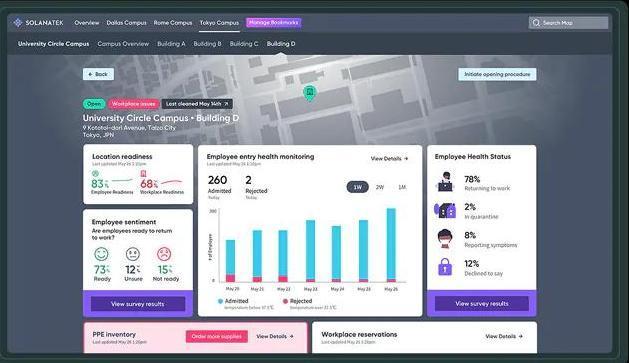Select the happy Ready face icon
Image resolution: width=629 pixels, height=363 pixels.
click(101, 254)
